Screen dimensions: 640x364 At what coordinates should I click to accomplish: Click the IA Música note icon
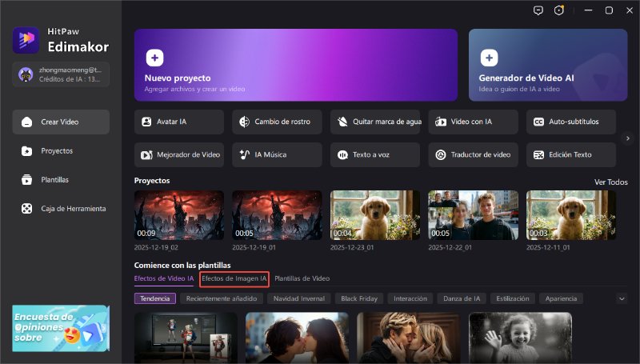coord(245,154)
